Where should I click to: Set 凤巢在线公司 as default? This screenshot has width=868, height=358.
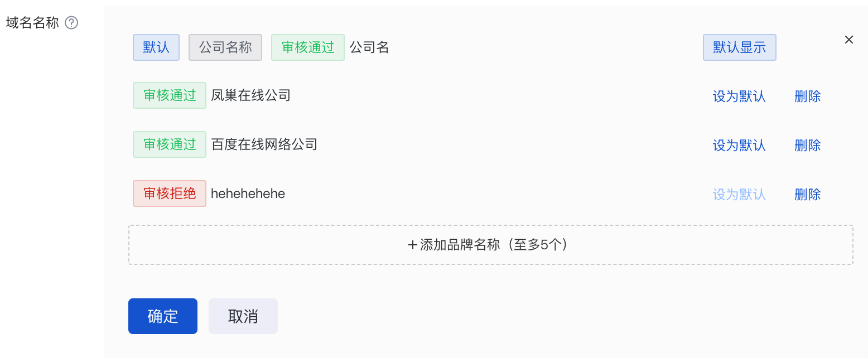pyautogui.click(x=739, y=96)
